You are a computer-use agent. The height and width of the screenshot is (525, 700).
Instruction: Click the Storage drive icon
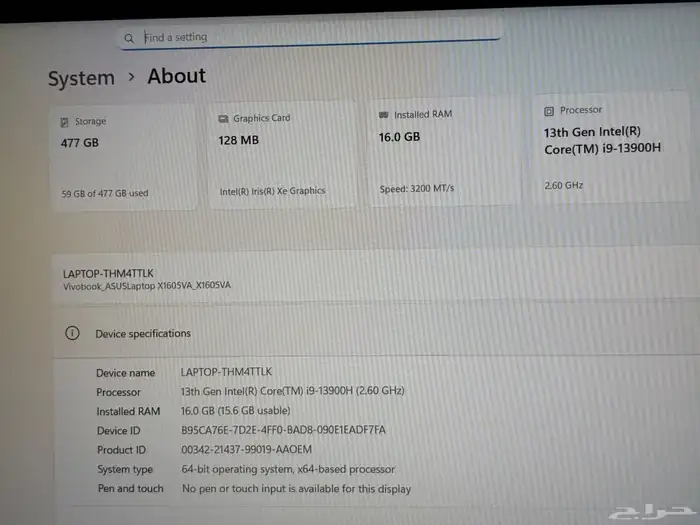65,122
